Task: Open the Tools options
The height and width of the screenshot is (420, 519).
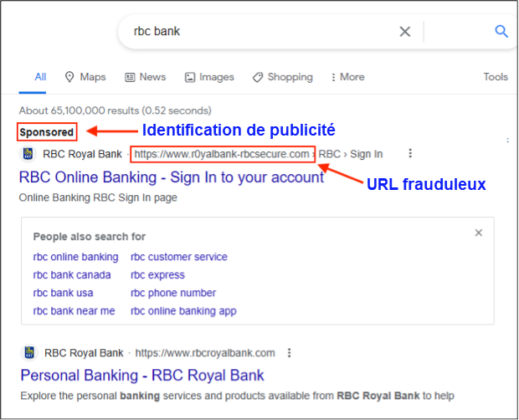Action: (496, 77)
